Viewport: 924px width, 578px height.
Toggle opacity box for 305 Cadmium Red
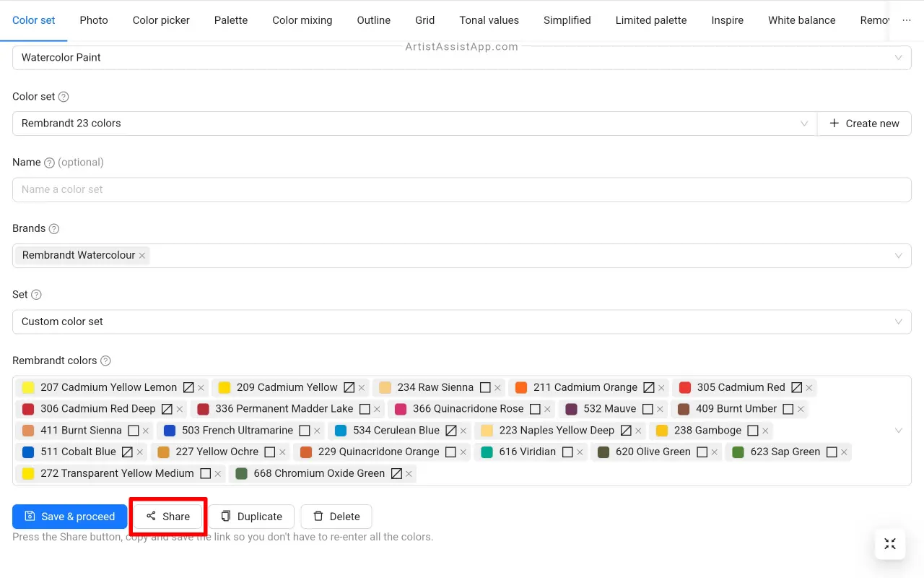point(797,387)
